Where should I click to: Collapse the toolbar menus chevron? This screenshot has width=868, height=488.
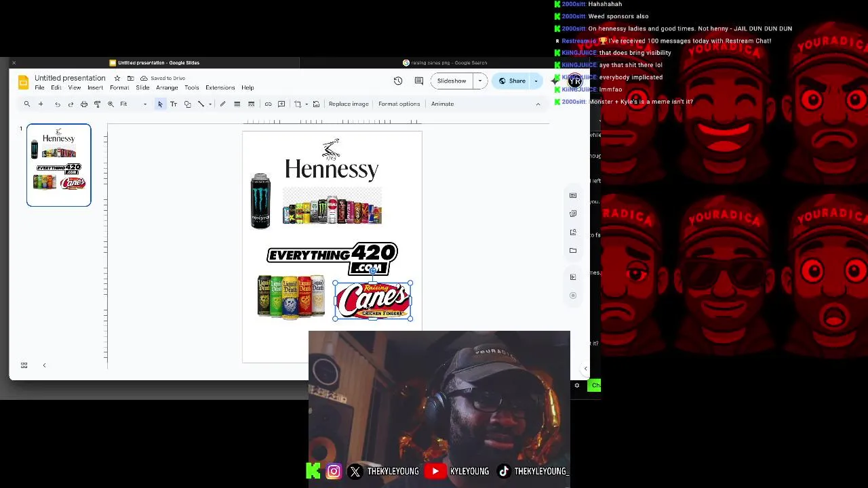tap(538, 104)
